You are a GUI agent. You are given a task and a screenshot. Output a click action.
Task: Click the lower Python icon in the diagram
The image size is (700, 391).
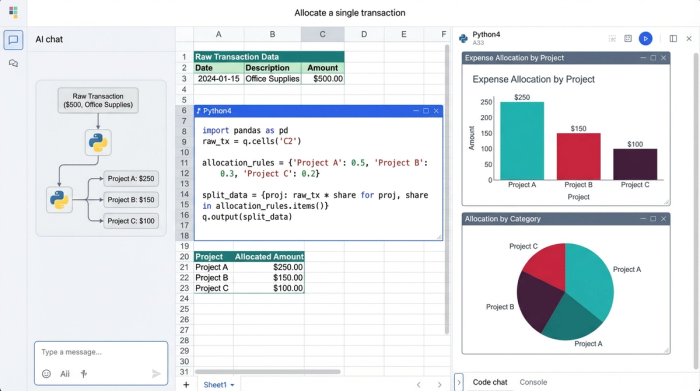coord(59,200)
